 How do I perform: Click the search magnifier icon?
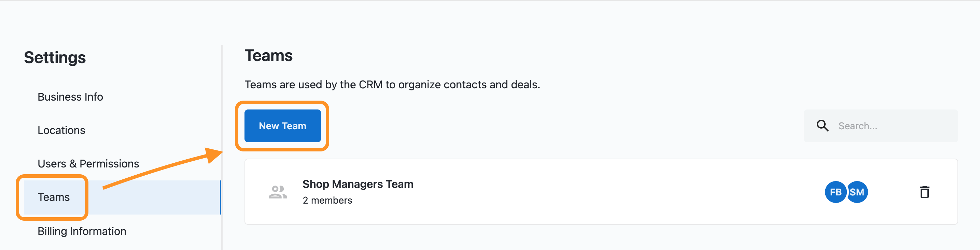(x=823, y=126)
